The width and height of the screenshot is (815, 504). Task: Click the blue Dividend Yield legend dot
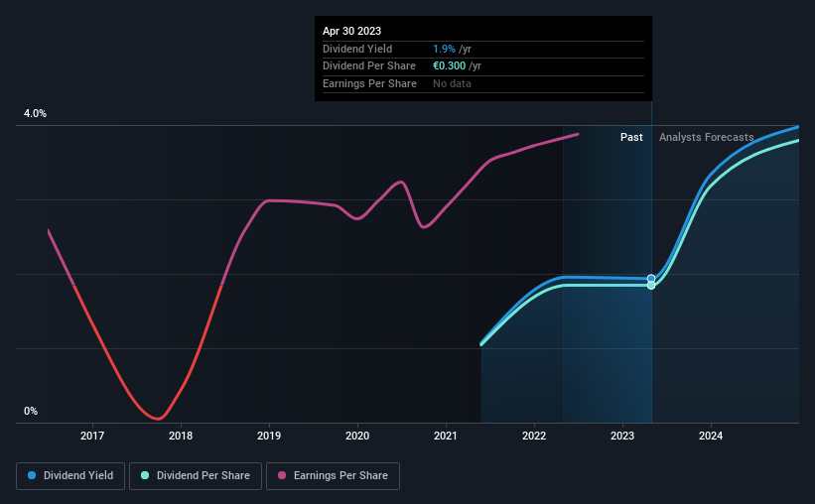32,475
